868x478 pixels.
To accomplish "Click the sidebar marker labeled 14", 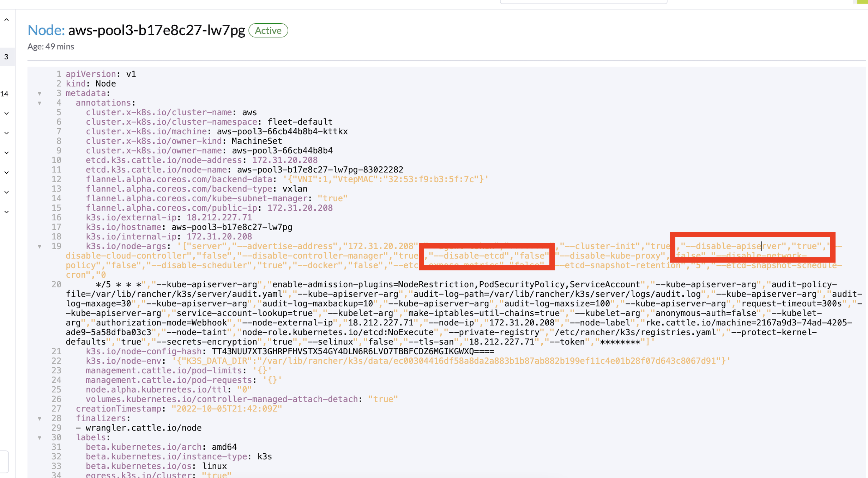I will (4, 94).
